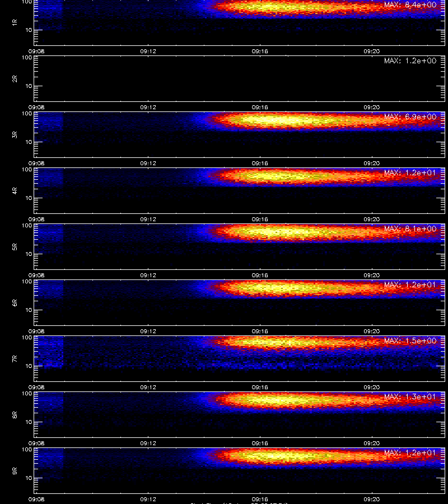Click the 09:16 time label below 8R panel
The height and width of the screenshot is (504, 448).
click(x=260, y=443)
